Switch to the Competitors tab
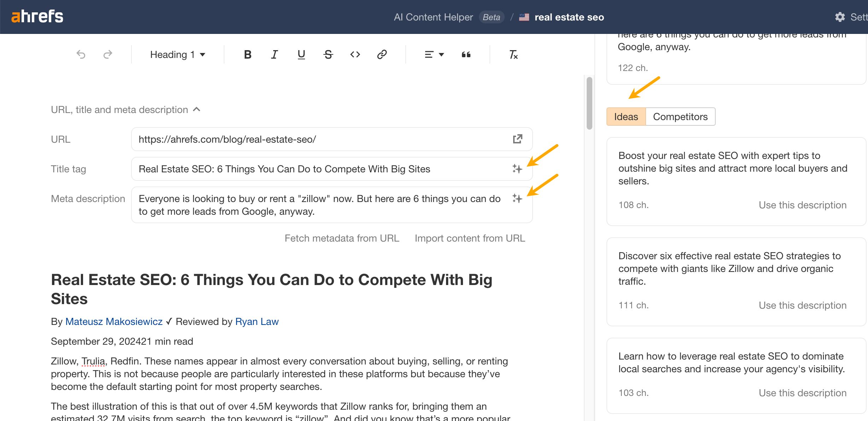The width and height of the screenshot is (868, 421). [680, 117]
